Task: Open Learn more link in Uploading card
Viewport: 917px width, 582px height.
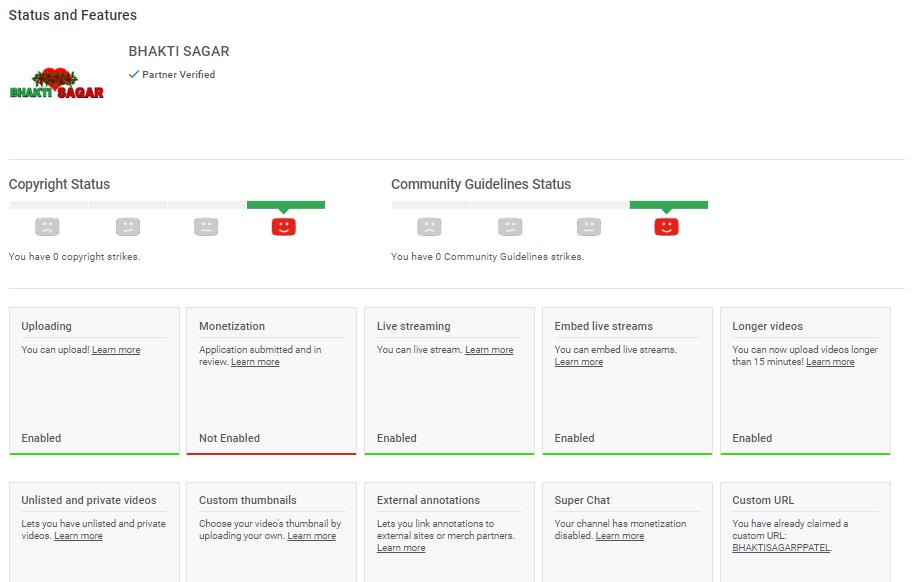Action: (116, 350)
